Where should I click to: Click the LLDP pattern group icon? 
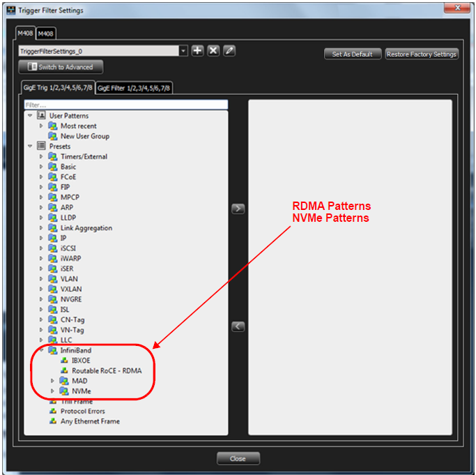pos(53,218)
